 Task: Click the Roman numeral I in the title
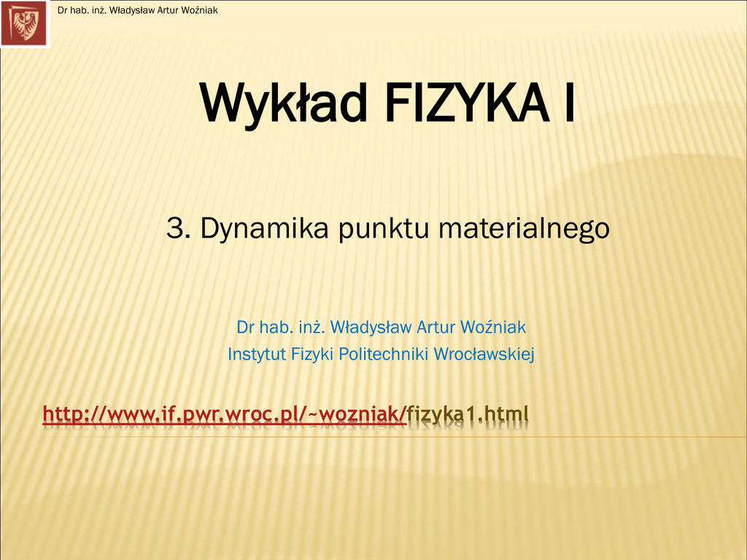568,104
